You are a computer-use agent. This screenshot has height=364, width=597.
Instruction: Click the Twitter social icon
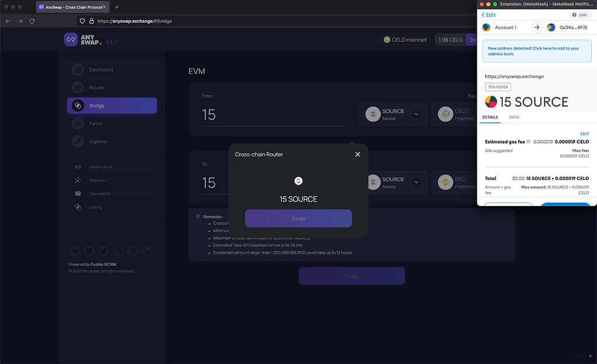coord(104,250)
